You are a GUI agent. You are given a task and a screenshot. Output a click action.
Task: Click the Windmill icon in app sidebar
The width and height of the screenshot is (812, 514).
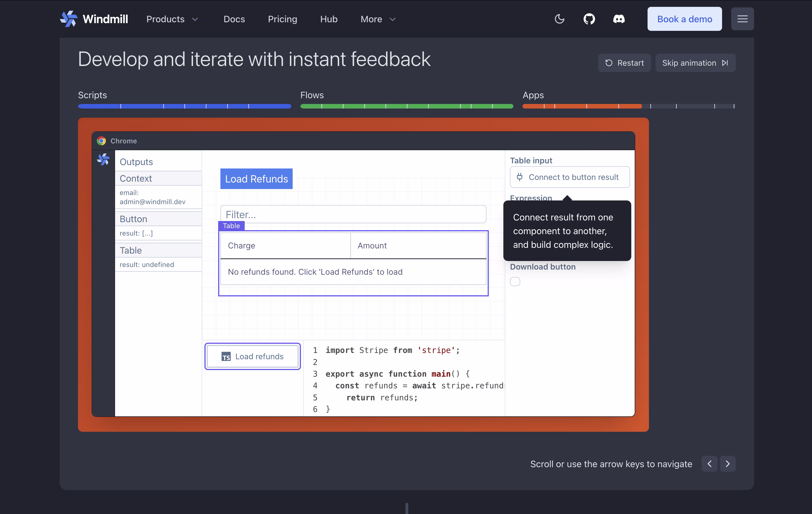point(103,159)
